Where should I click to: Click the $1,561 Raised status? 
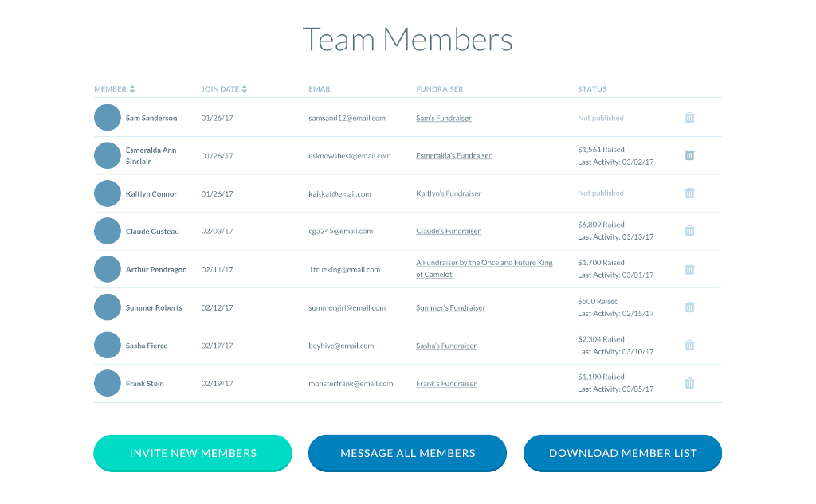(x=601, y=149)
